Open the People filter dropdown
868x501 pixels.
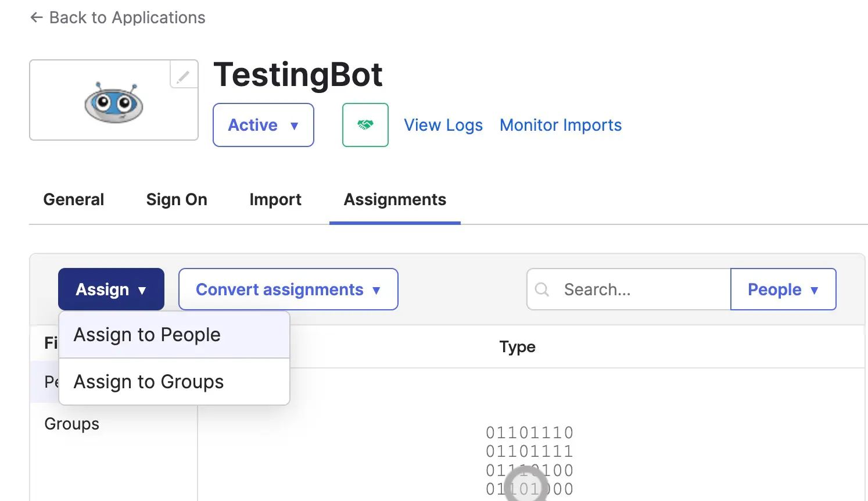point(783,289)
